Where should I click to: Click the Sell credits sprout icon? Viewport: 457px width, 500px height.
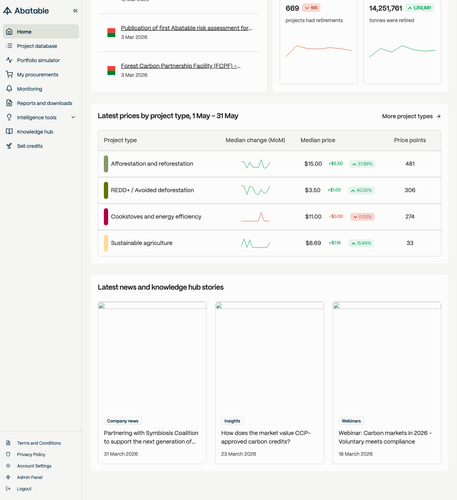click(9, 146)
